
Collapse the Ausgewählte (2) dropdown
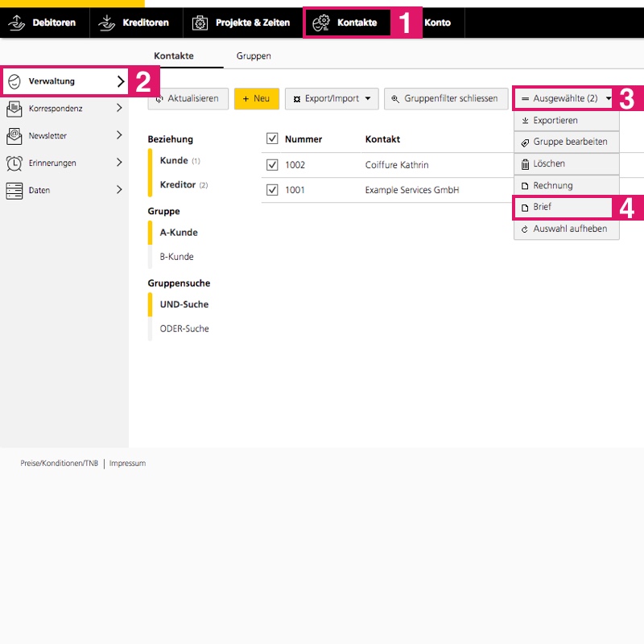point(565,98)
